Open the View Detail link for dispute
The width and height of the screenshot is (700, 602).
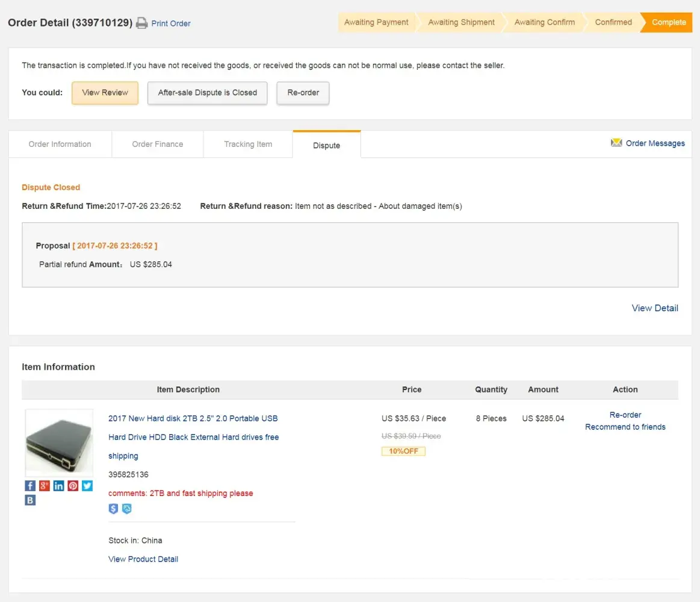[x=655, y=308]
